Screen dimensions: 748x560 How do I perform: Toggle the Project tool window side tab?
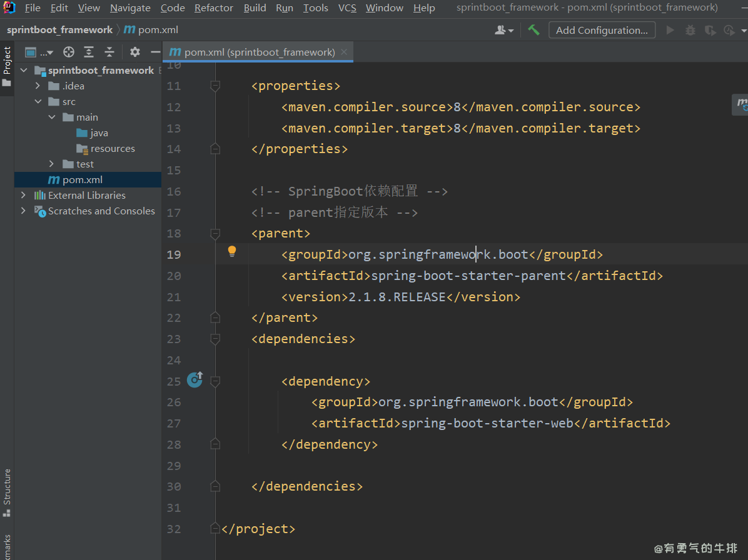7,66
